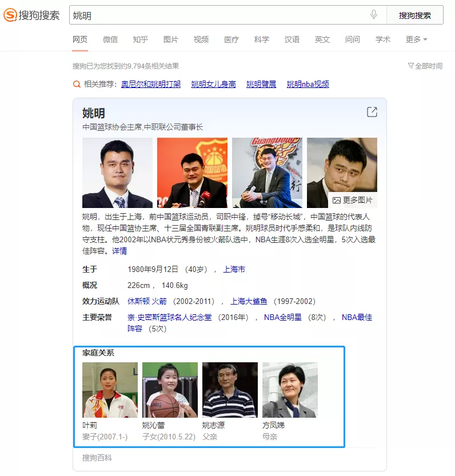Open the share icon in Yao Ming card
Screen dimensions: 455x476
(x=372, y=112)
